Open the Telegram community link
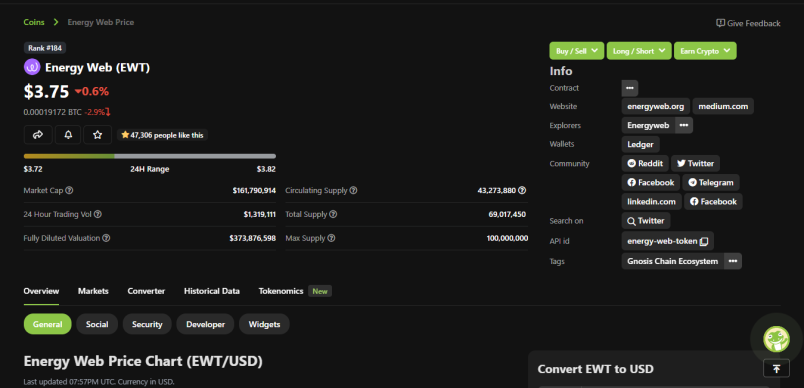 coord(711,182)
